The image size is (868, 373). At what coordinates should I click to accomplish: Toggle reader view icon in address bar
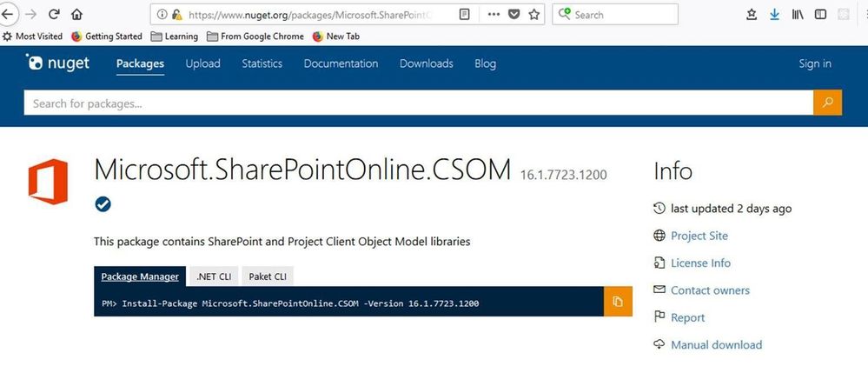(x=465, y=15)
